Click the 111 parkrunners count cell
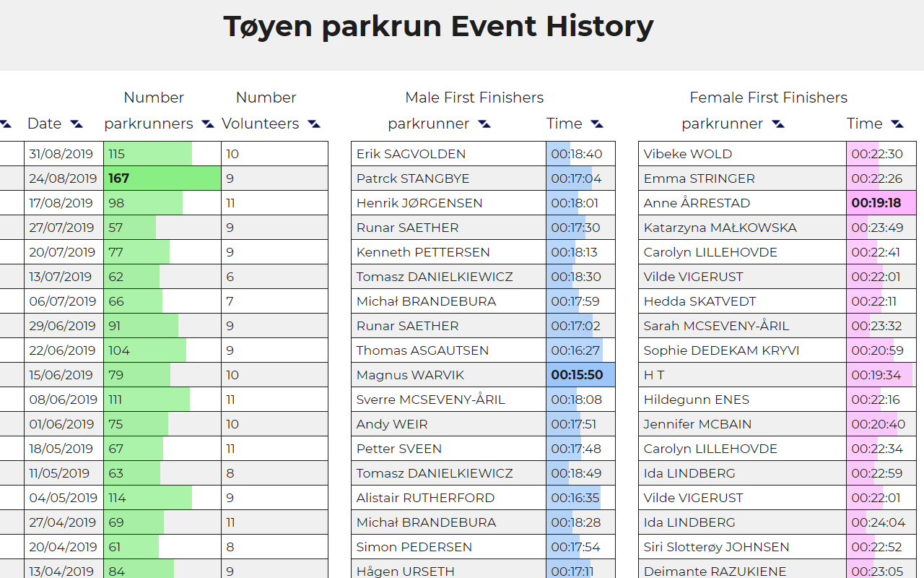Screen dimensions: 924x578 pos(162,400)
